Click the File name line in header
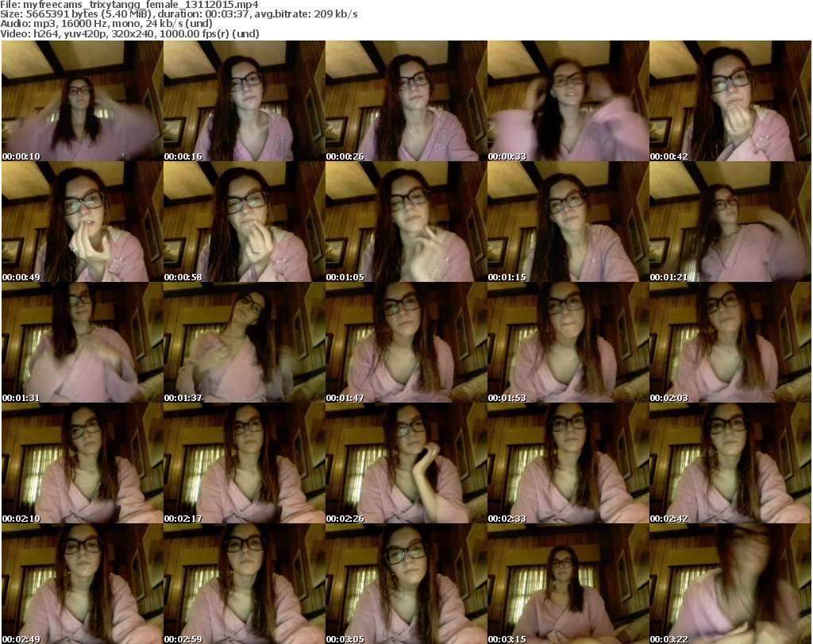 click(129, 5)
